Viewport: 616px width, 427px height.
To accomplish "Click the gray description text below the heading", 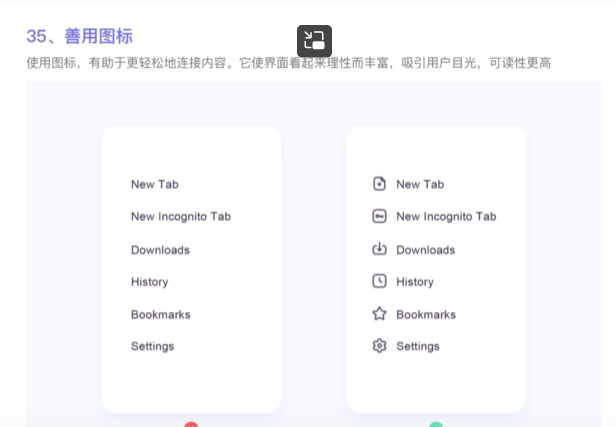I will coord(288,63).
